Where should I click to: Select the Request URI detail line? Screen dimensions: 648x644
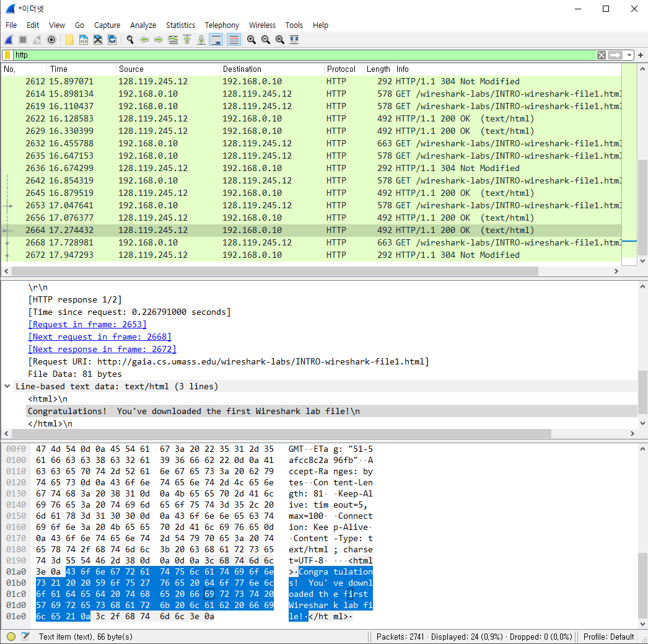click(229, 362)
